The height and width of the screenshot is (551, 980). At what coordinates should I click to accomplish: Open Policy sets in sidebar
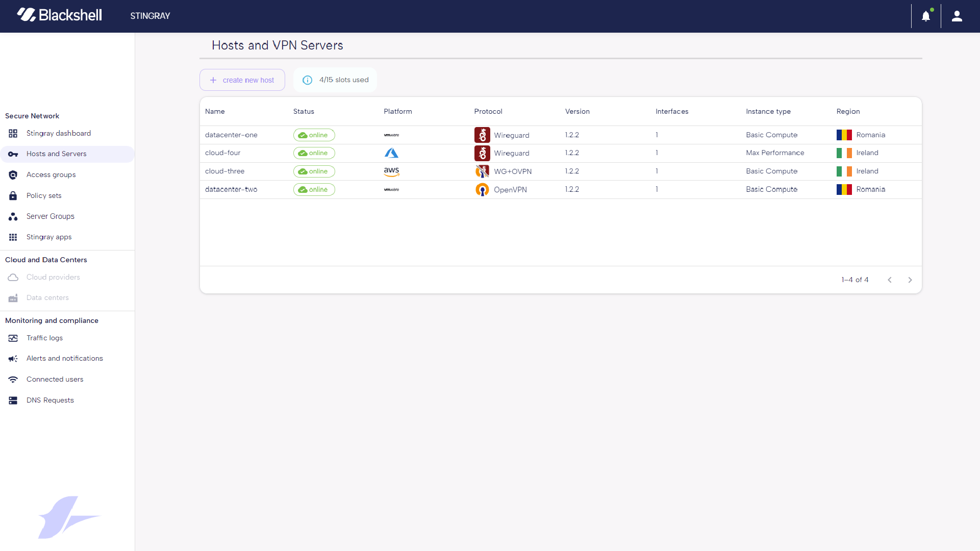tap(44, 196)
